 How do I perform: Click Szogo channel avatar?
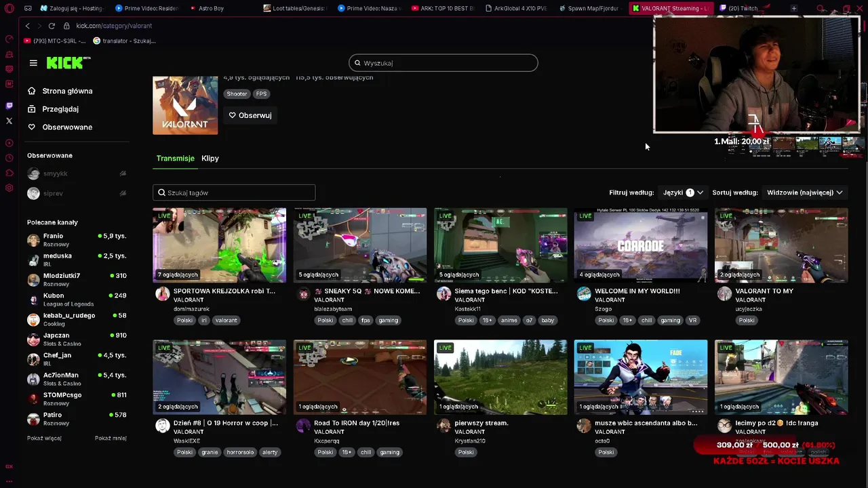(x=584, y=293)
